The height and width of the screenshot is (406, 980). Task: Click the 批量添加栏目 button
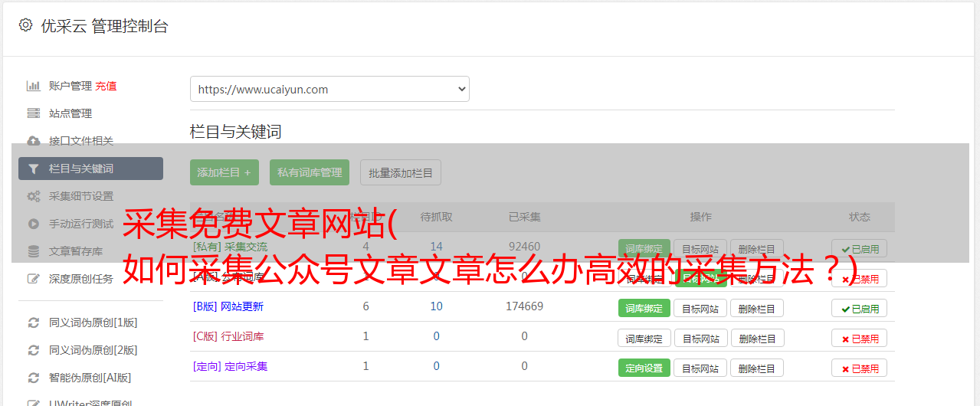401,172
